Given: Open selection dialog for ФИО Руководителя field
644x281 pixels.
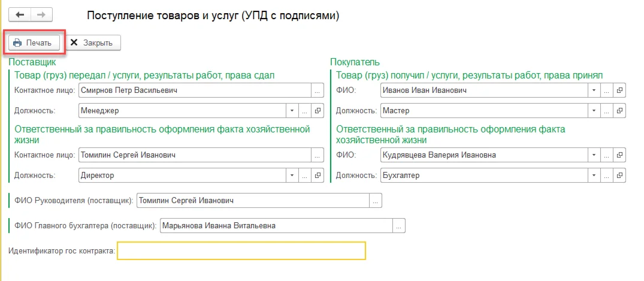Looking at the screenshot, I should click(x=376, y=201).
